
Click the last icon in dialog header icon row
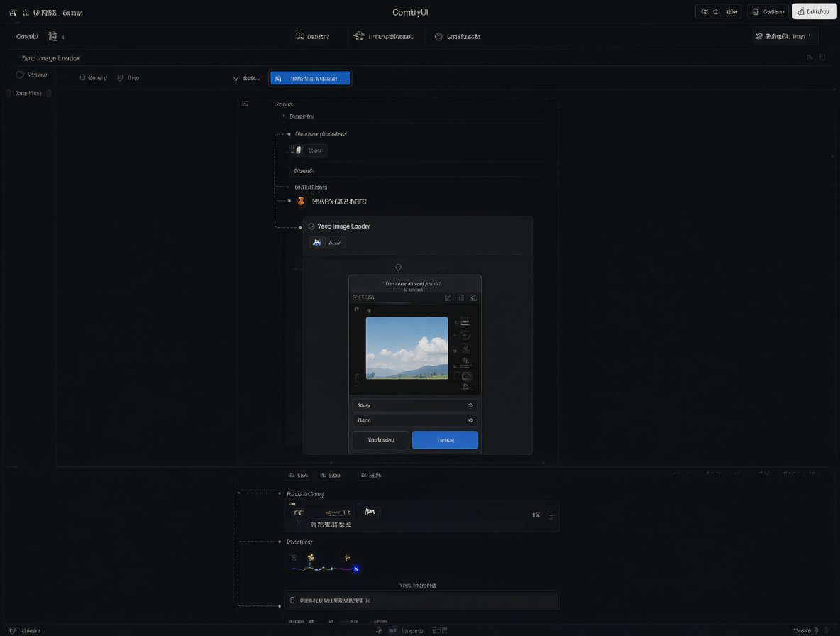474,298
